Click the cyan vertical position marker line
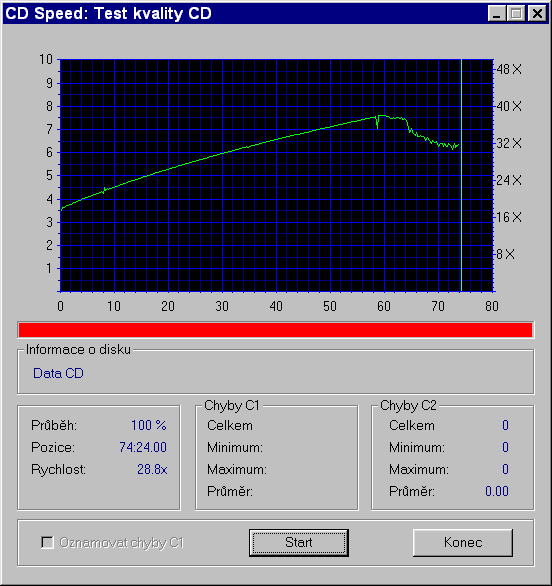 click(x=461, y=175)
